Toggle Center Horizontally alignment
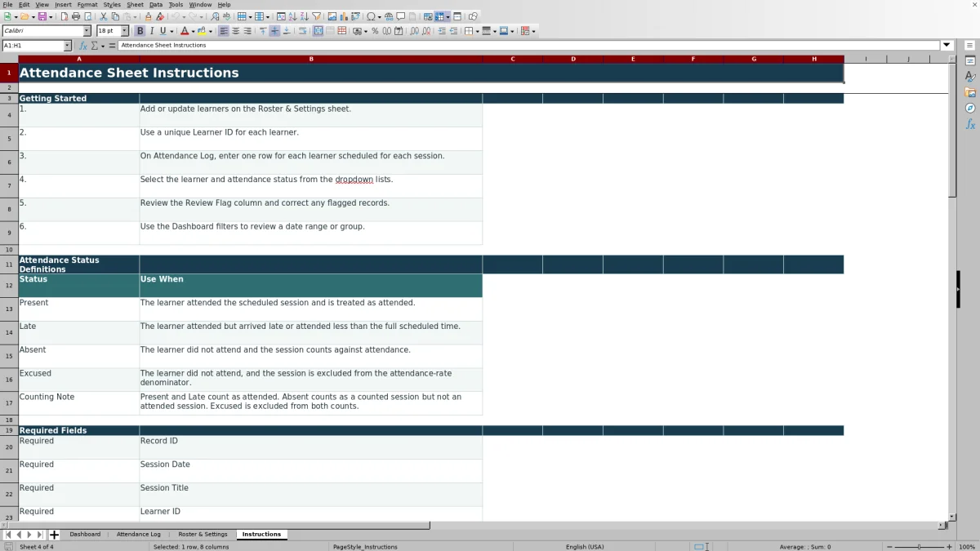Screen dimensions: 980x551 pos(235,31)
